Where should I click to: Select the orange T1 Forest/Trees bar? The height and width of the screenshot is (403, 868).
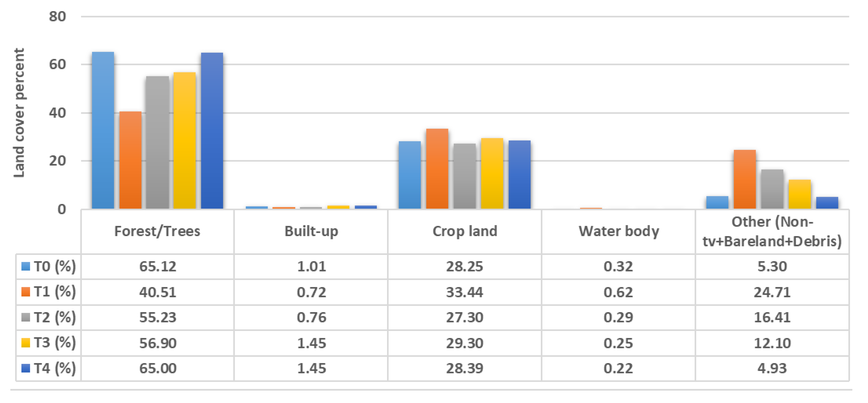tap(130, 160)
